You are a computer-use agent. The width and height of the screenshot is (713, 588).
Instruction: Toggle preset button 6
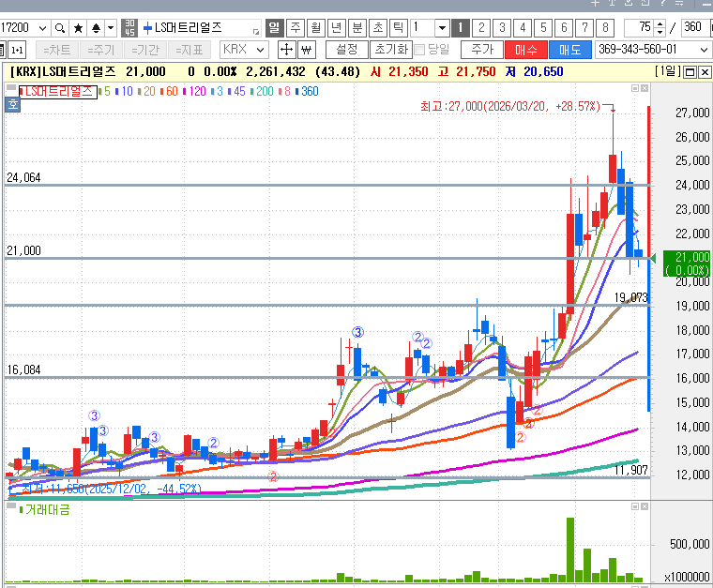pyautogui.click(x=564, y=28)
